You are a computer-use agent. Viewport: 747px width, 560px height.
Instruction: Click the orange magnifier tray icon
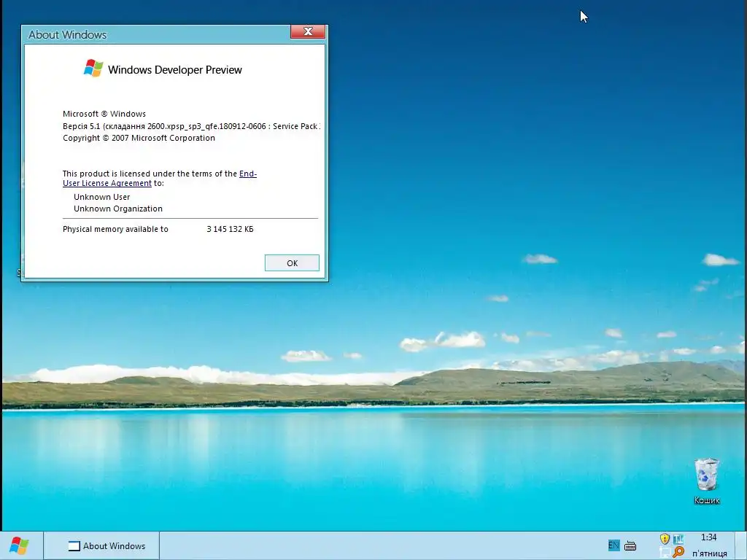[x=678, y=552]
